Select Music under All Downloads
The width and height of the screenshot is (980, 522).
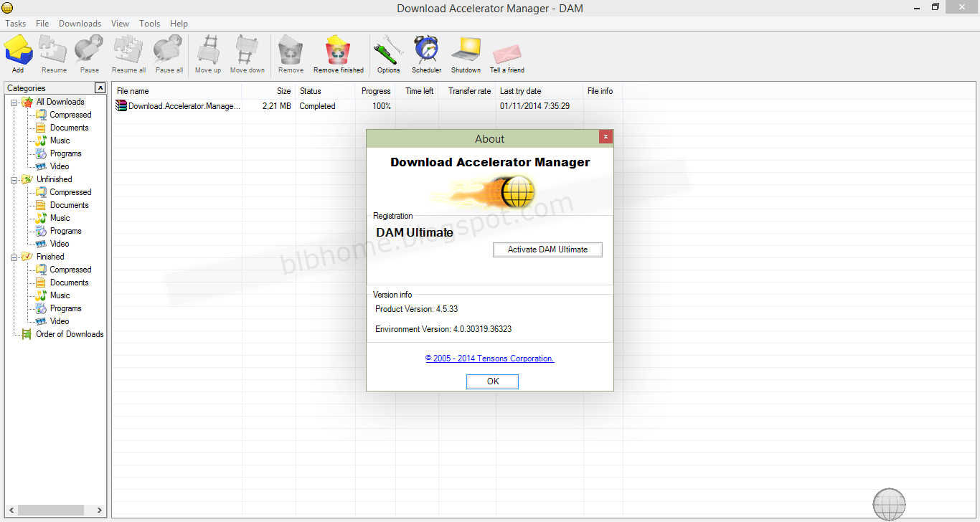(x=60, y=141)
